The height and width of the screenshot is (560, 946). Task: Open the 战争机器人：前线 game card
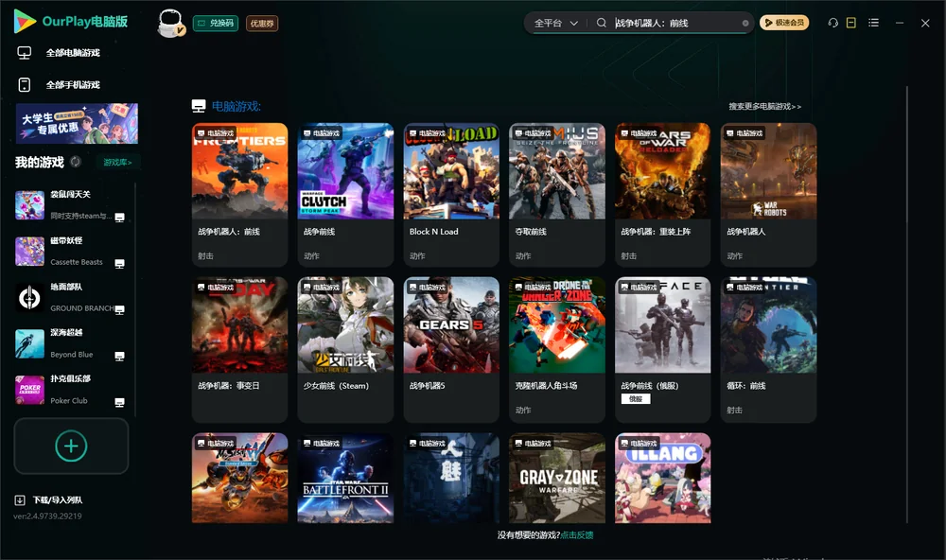240,195
